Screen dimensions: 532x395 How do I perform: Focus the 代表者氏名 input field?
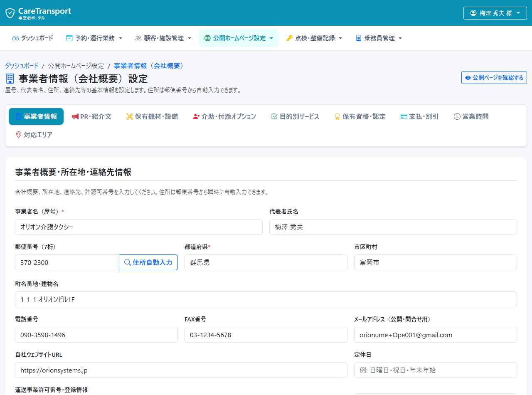click(x=393, y=227)
